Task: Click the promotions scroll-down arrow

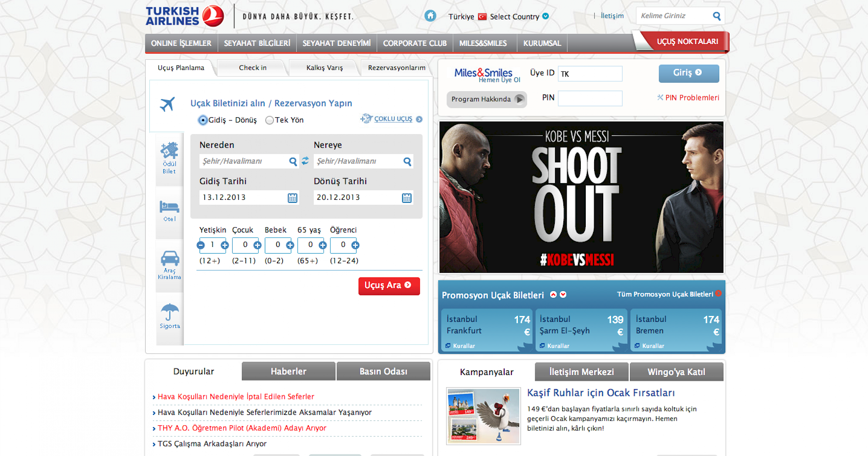Action: (x=563, y=294)
